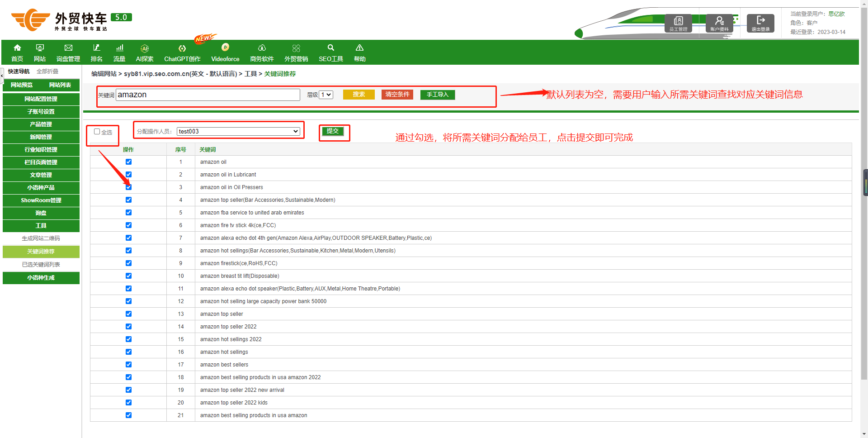Expand the 栏目页面管理 sidebar section
The height and width of the screenshot is (438, 868).
click(x=41, y=162)
